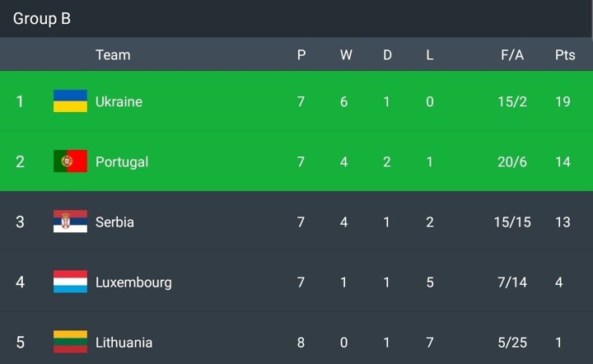Click the Luxembourg flag icon
This screenshot has width=593, height=364.
pyautogui.click(x=70, y=282)
